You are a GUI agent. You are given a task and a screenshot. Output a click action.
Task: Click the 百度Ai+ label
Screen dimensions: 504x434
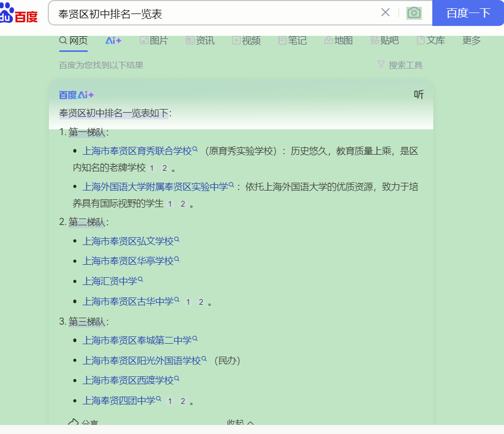tap(76, 95)
